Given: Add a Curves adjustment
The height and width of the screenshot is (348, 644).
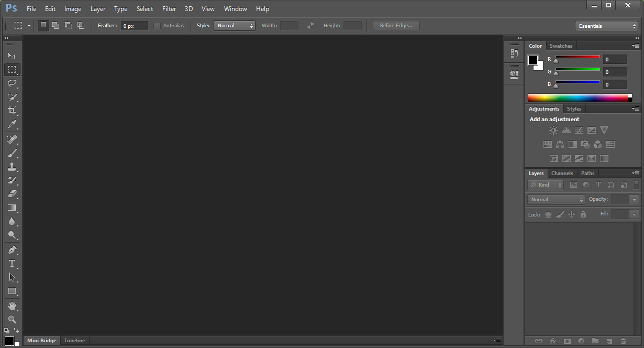Looking at the screenshot, I should coord(579,130).
